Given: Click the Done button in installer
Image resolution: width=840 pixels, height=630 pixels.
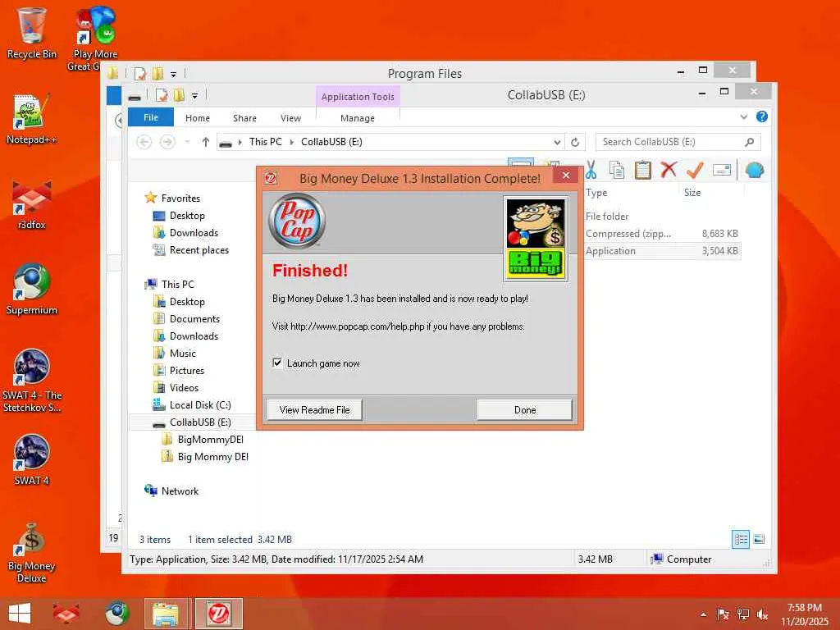Looking at the screenshot, I should (524, 410).
